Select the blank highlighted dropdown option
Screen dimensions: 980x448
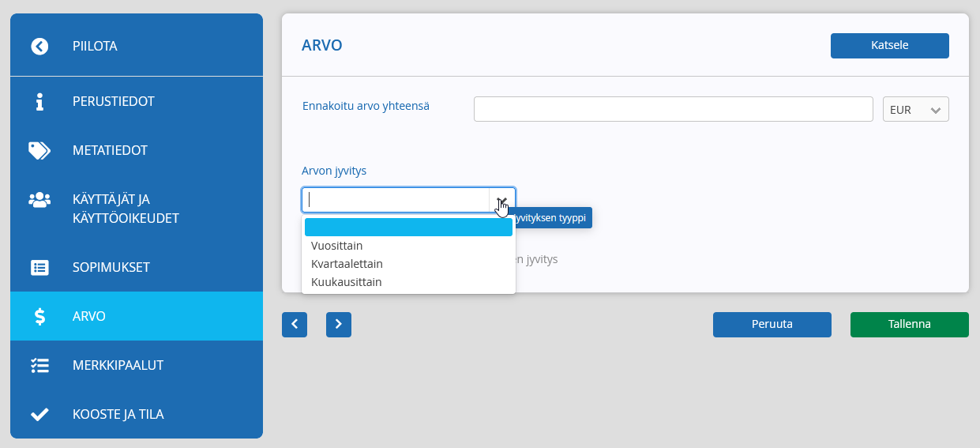[x=408, y=228]
